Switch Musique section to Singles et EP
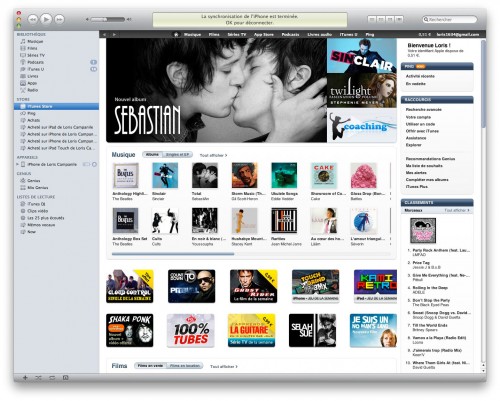The width and height of the screenshot is (500, 401). [x=177, y=155]
